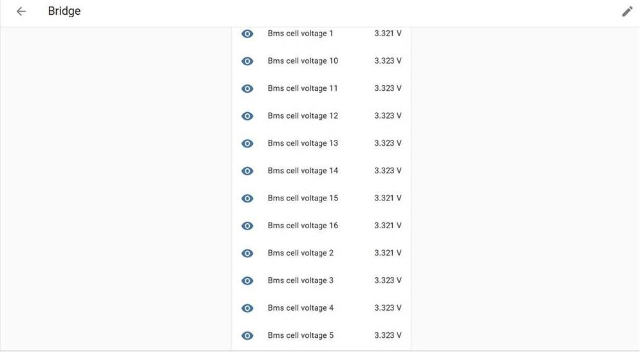Click the back arrow icon

click(x=21, y=12)
